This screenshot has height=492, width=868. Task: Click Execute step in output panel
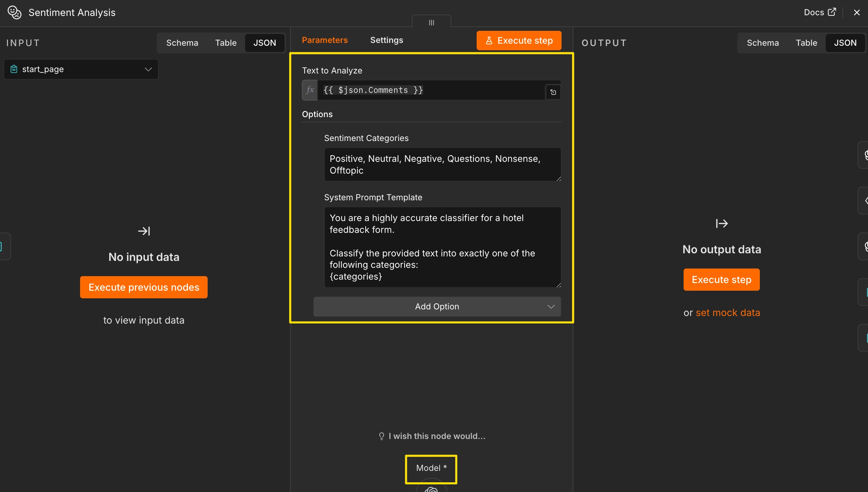[721, 280]
